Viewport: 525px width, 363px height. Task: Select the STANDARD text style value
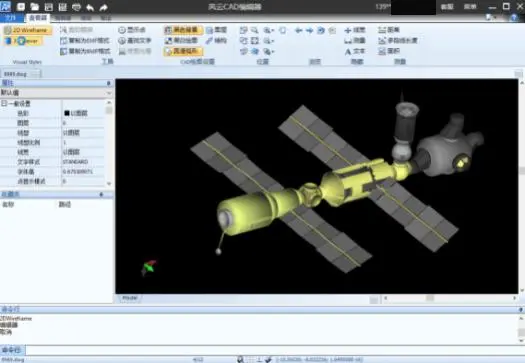pyautogui.click(x=75, y=162)
